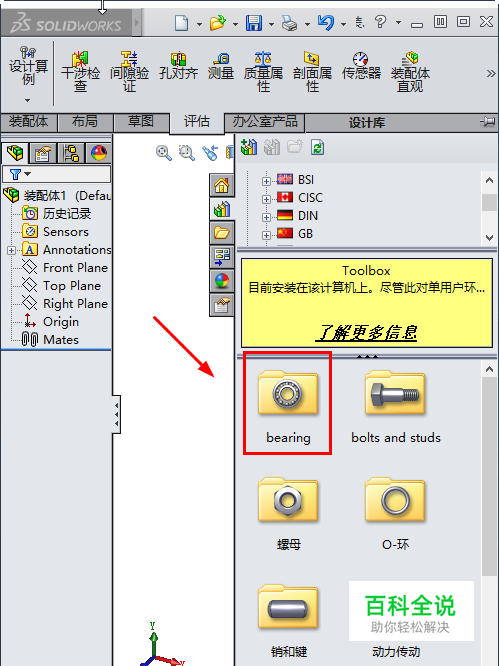The width and height of the screenshot is (499, 666).
Task: Click the Print icon
Action: pos(290,23)
